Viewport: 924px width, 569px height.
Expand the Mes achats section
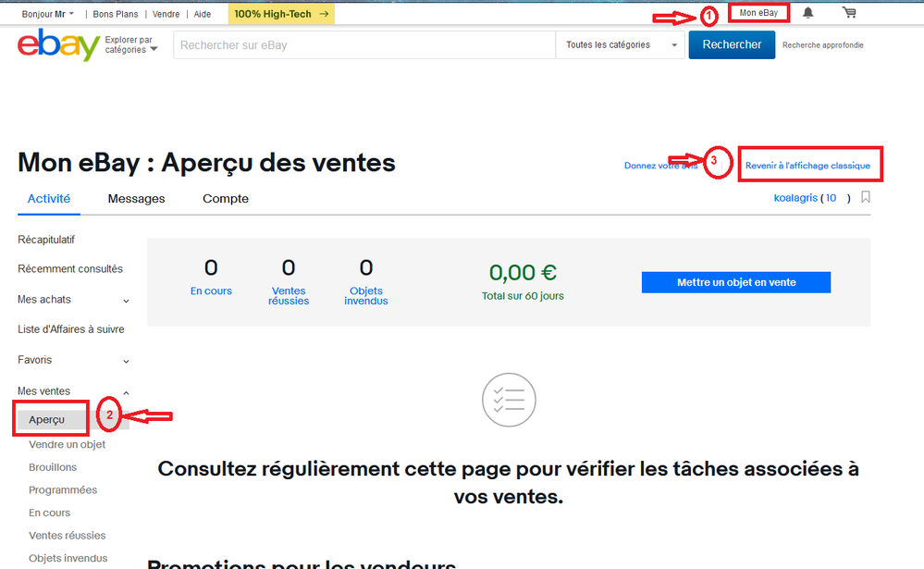click(x=73, y=300)
